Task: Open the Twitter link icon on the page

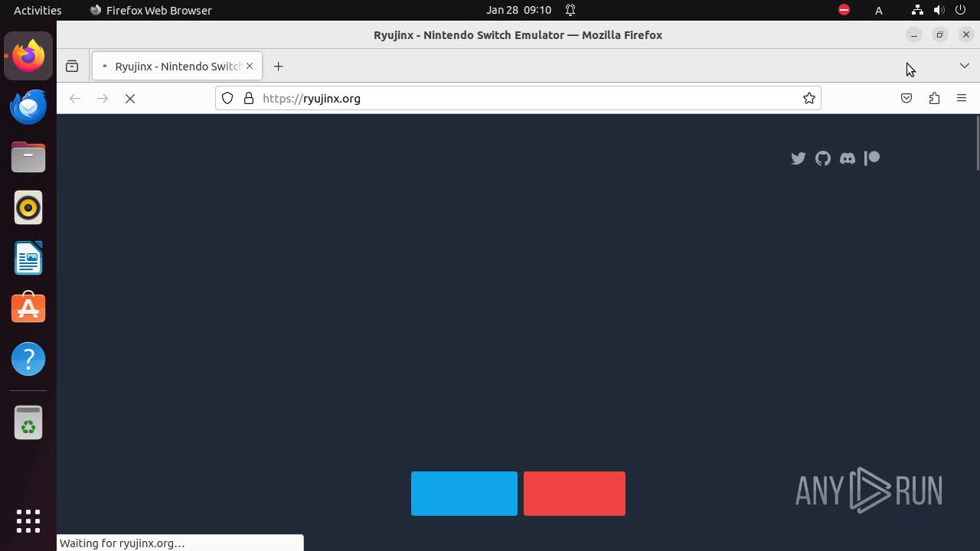Action: 798,158
